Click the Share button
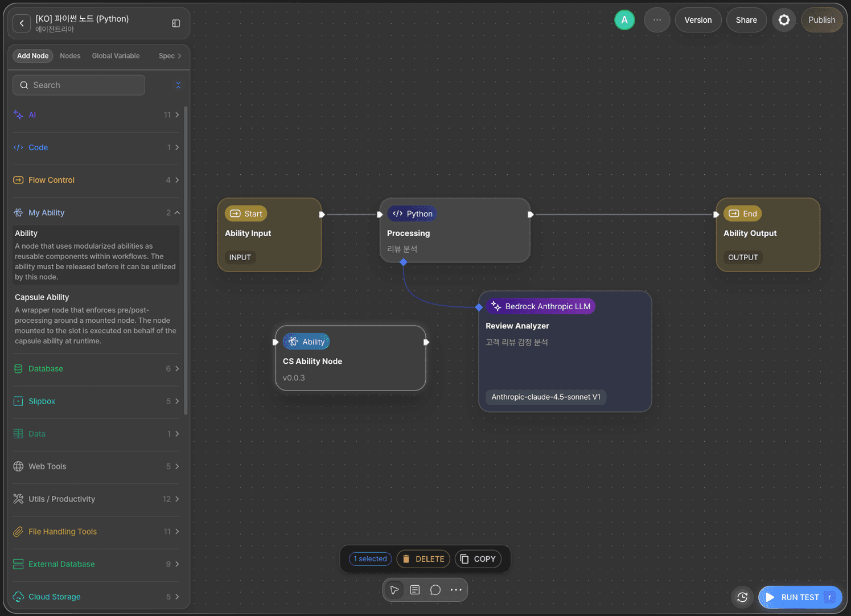Viewport: 851px width, 616px height. coord(746,20)
